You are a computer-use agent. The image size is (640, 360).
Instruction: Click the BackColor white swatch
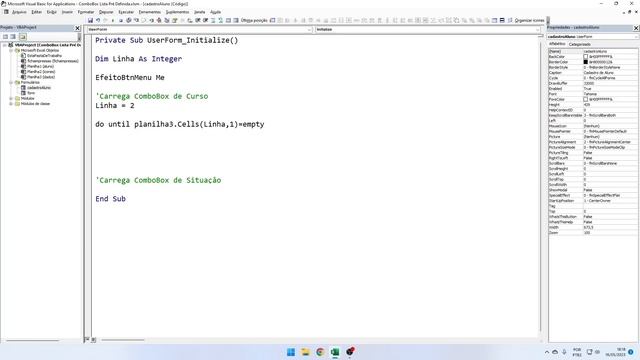click(x=586, y=57)
